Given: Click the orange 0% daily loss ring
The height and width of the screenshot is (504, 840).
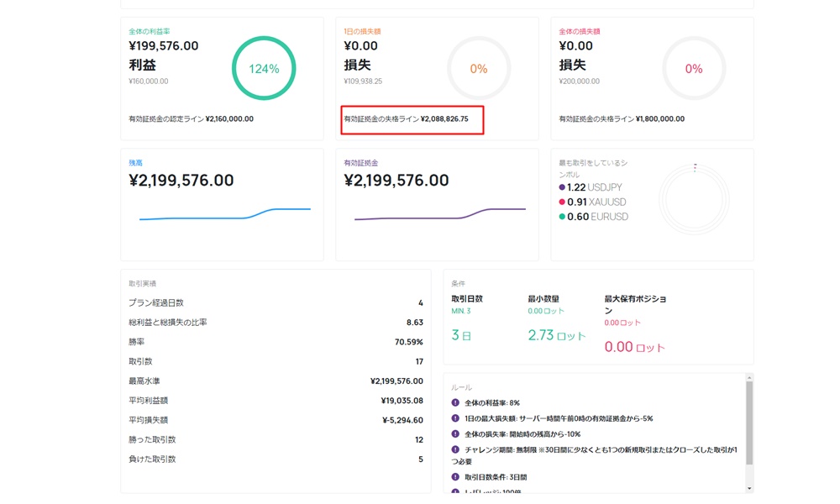Looking at the screenshot, I should (479, 69).
